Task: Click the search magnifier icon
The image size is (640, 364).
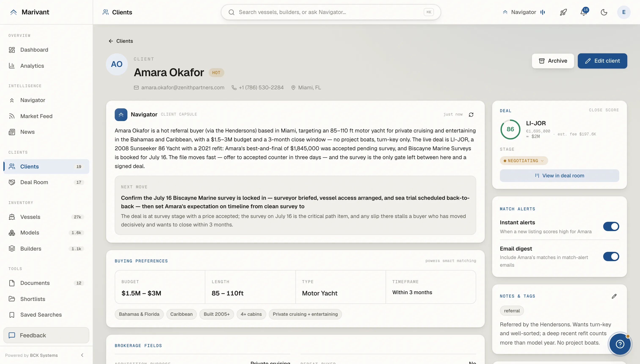Action: [232, 12]
